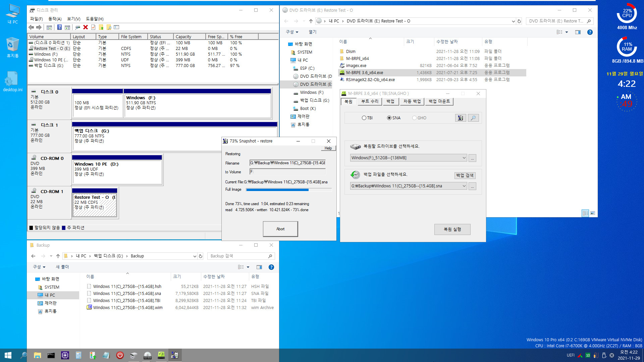Open the Dism folder in DVD drive explorer
Screen dimensions: 644x362
(351, 52)
